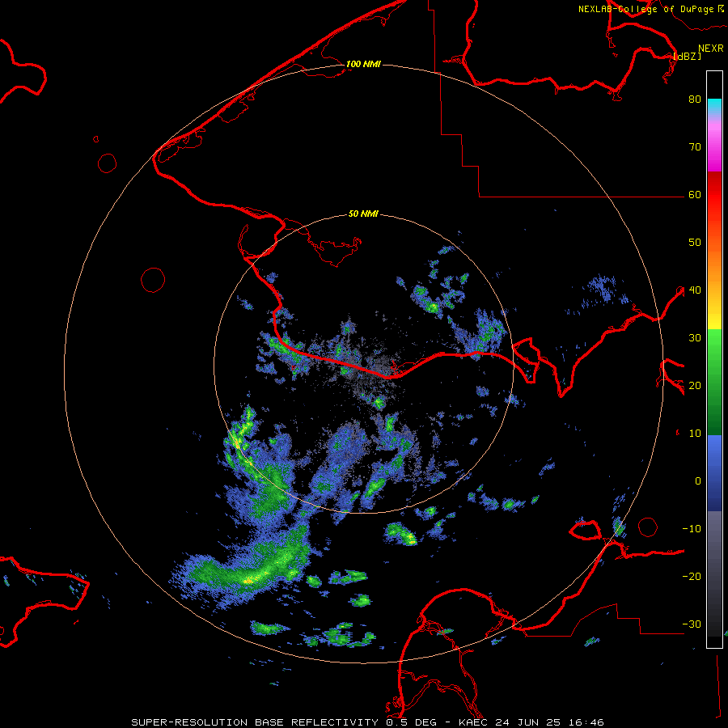This screenshot has height=728, width=728.
Task: Pick the magenta segment of the reflectivity color bar
Action: pyautogui.click(x=714, y=148)
